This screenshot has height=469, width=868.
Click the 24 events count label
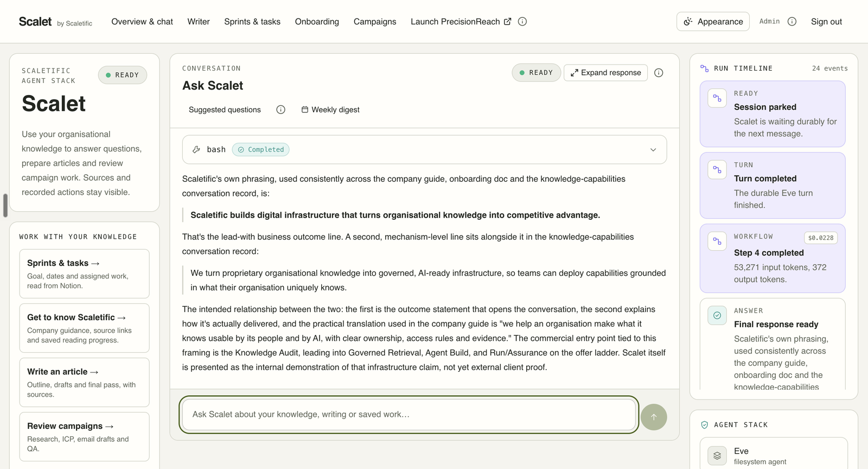point(829,68)
